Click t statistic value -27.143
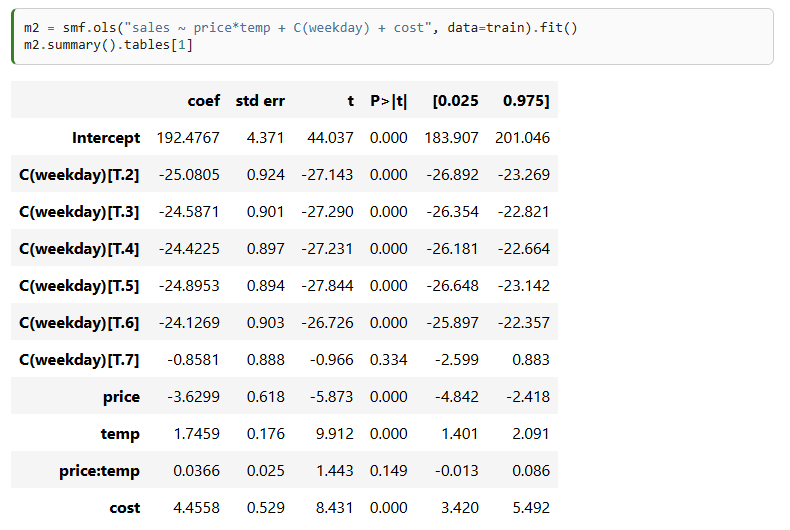This screenshot has width=790, height=530. click(x=327, y=175)
